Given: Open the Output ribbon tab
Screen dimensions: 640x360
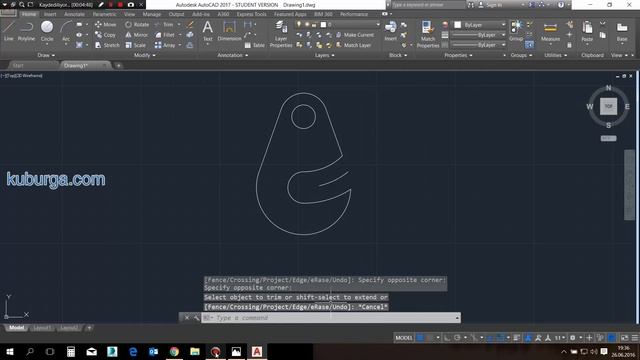Looking at the screenshot, I should pos(176,14).
